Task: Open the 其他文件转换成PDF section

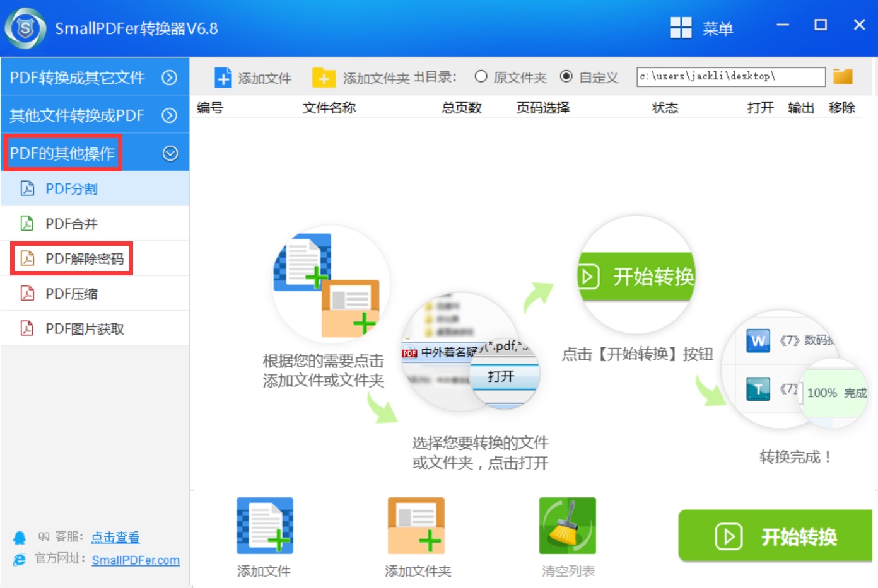Action: pos(95,115)
